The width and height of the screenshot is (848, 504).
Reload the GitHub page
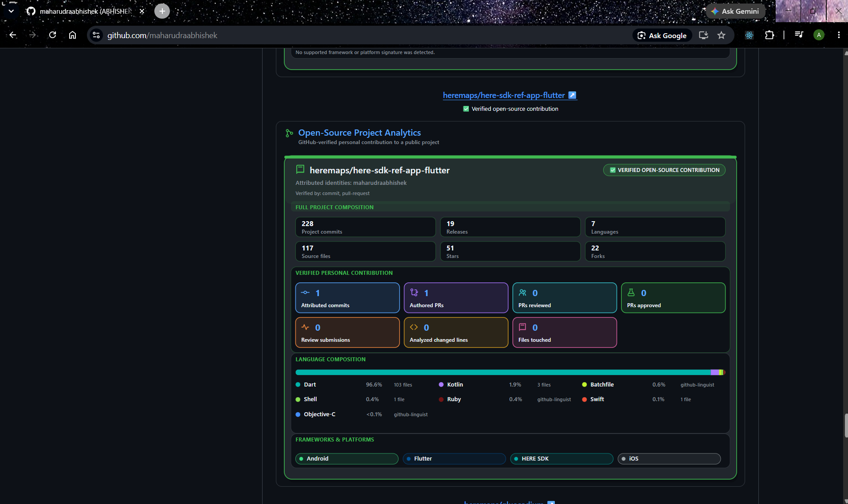[x=52, y=35]
